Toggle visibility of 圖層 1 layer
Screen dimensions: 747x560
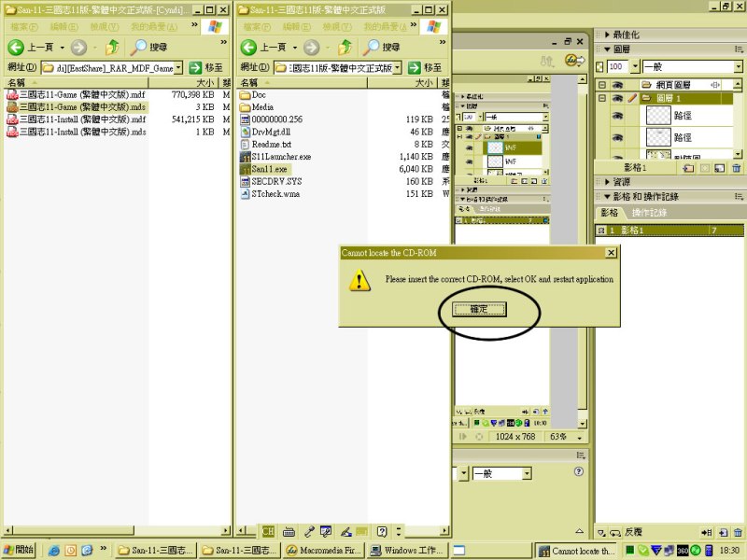click(618, 99)
